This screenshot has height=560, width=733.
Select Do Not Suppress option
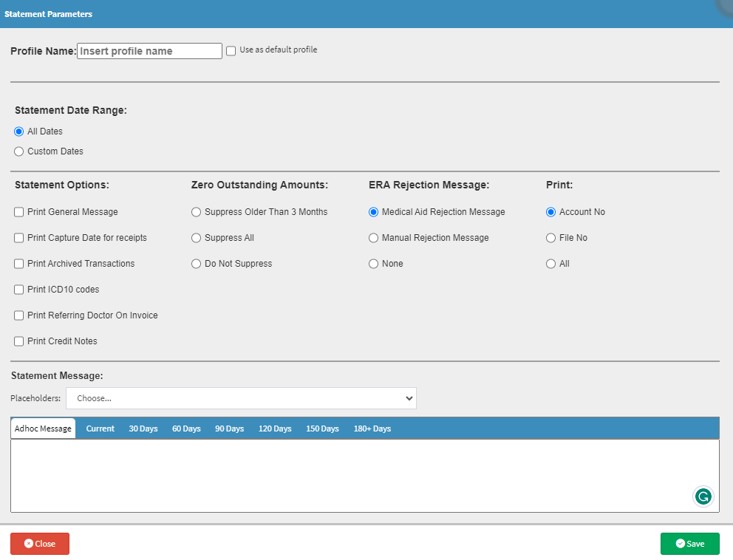pyautogui.click(x=197, y=264)
